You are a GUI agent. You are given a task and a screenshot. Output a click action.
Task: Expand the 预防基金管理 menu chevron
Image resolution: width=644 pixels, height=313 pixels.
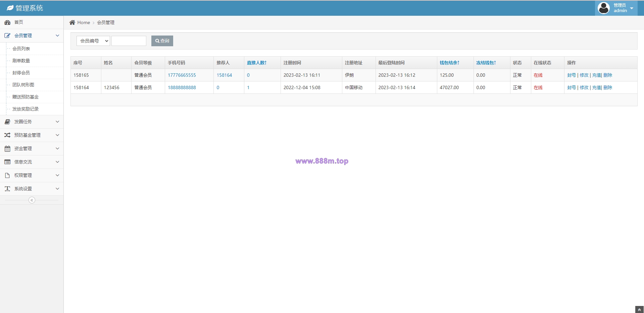tap(57, 135)
